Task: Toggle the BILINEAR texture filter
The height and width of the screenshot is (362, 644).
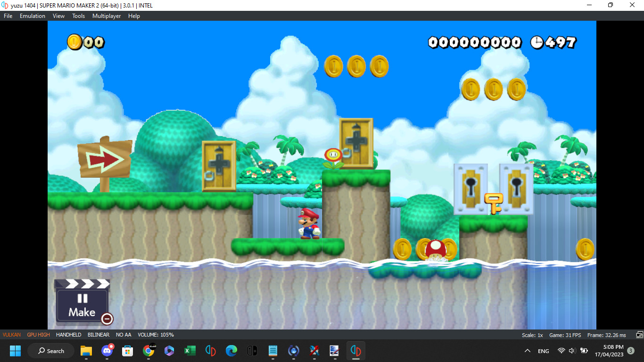Action: pos(98,335)
